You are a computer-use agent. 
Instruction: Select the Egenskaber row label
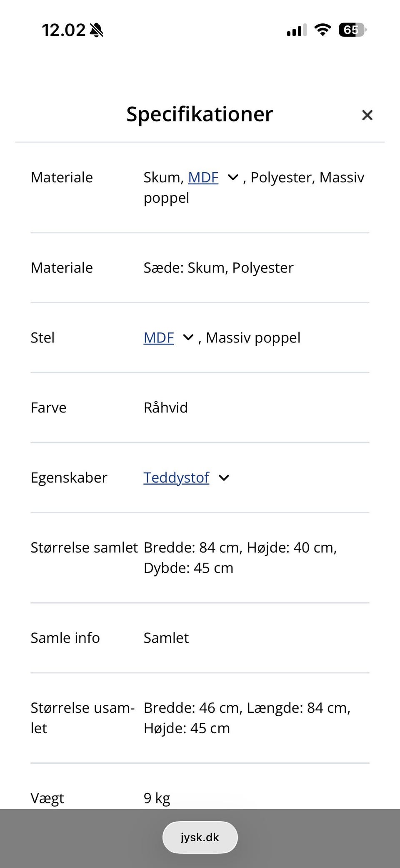tap(69, 478)
